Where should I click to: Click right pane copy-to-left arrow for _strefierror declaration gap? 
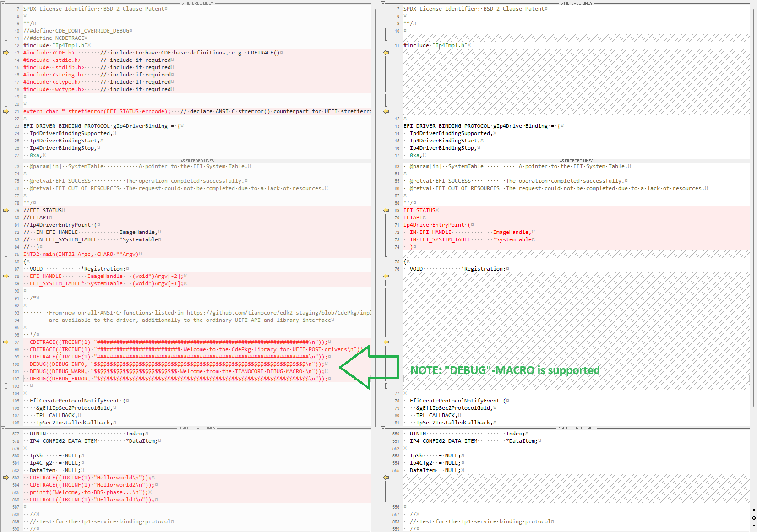tap(386, 111)
